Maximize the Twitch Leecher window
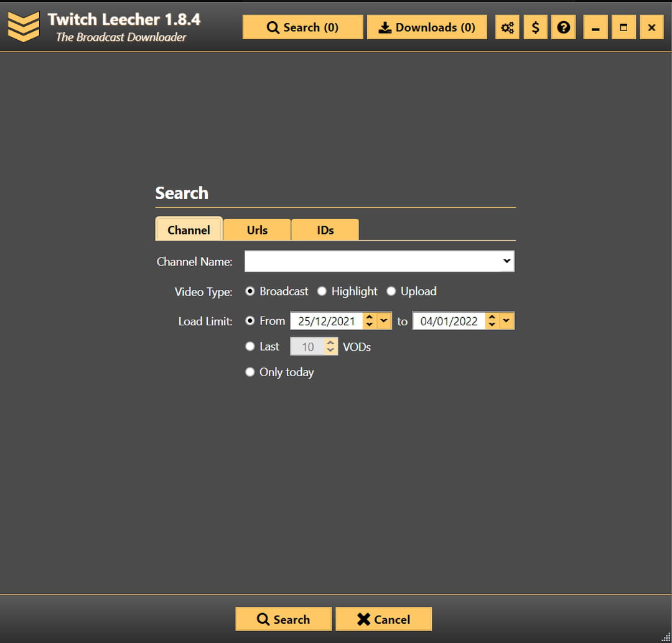The width and height of the screenshot is (672, 643). [623, 27]
